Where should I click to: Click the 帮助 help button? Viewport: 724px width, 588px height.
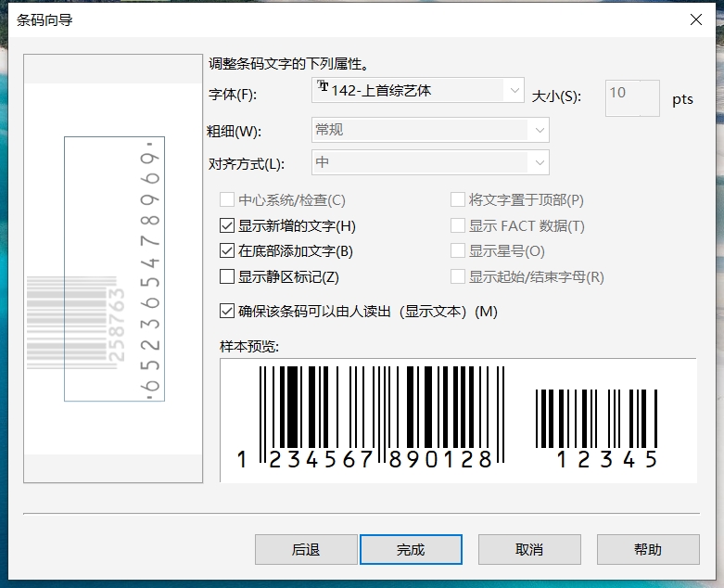[x=648, y=550]
